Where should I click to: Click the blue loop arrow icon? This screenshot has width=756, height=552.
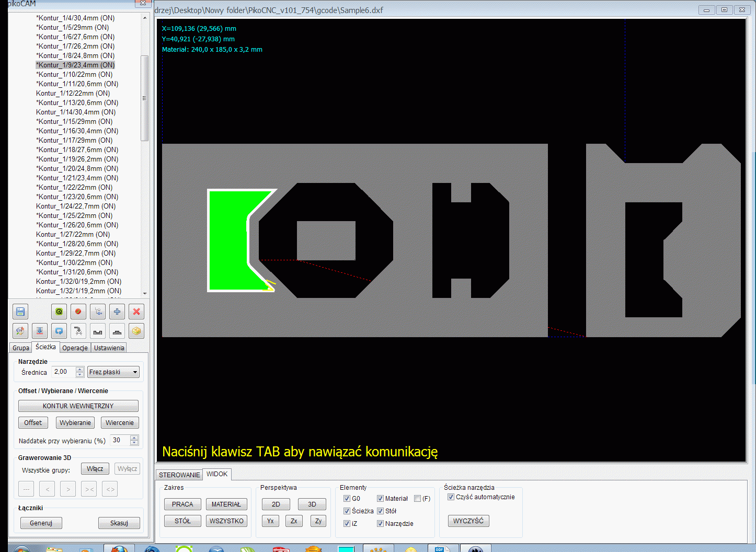(59, 331)
